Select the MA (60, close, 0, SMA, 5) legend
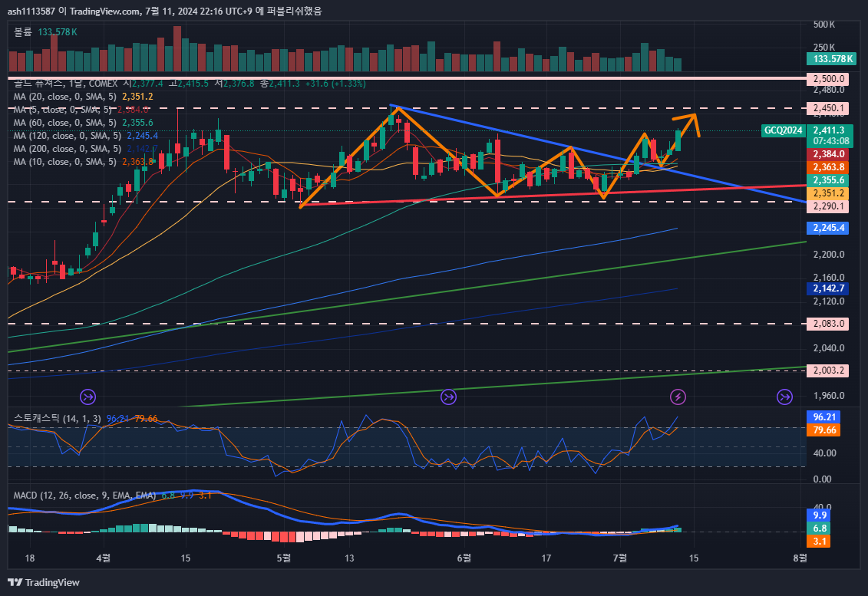 65,123
